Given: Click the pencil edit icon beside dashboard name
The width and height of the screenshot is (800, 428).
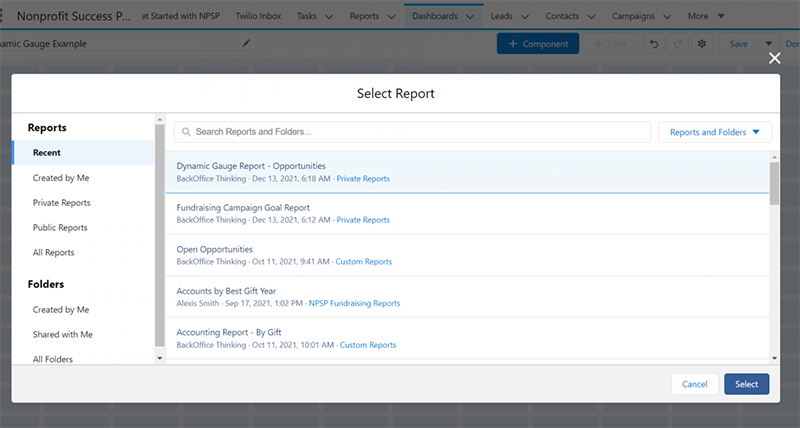Looking at the screenshot, I should click(247, 44).
